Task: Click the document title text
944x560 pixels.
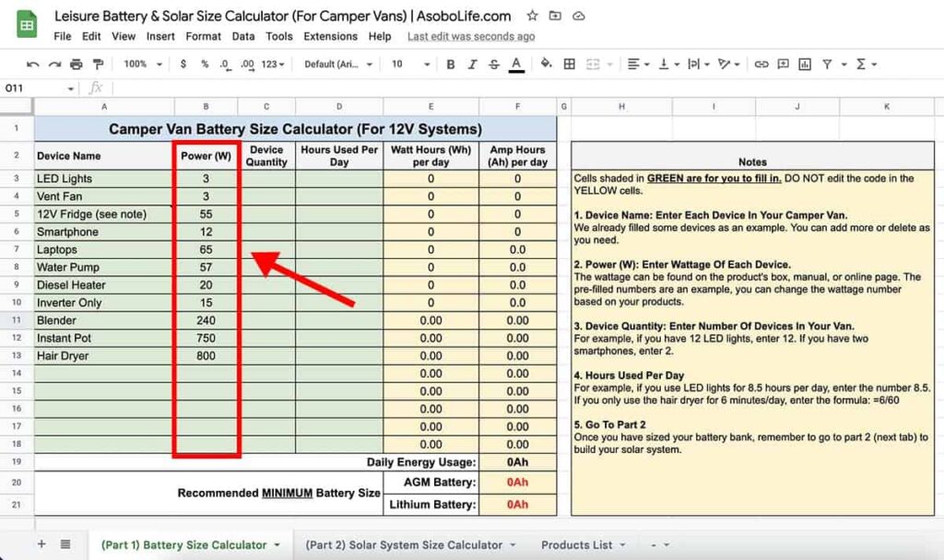Action: (x=282, y=16)
